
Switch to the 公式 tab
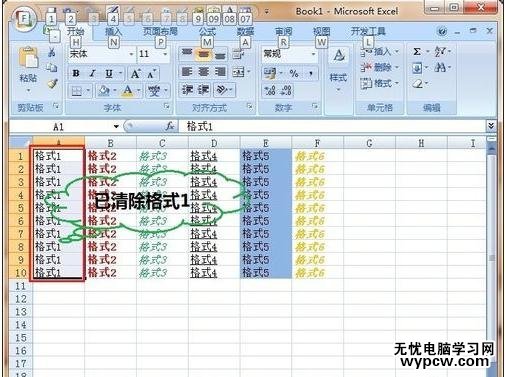click(207, 32)
